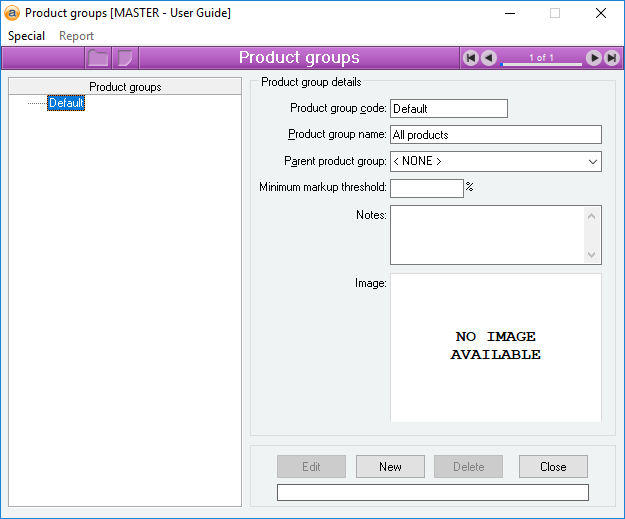
Task: Go to the next record
Action: click(594, 58)
